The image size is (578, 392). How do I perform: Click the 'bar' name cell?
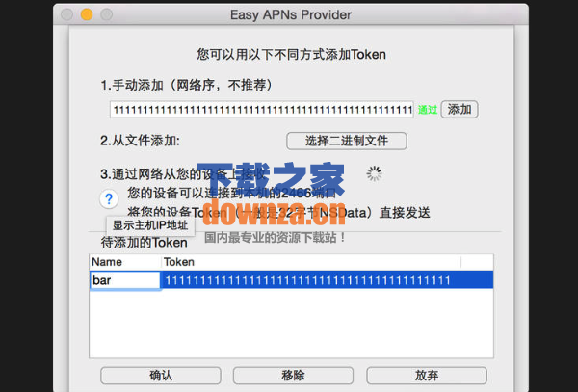coord(125,280)
